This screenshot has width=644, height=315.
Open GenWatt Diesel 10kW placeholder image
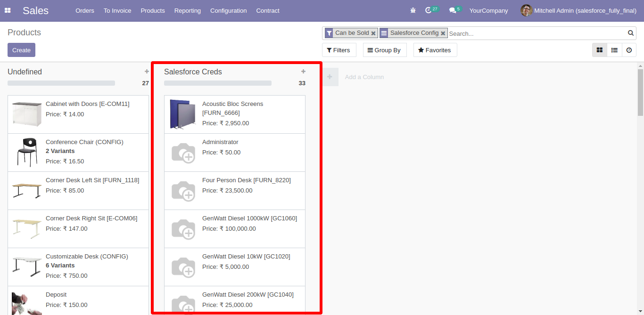(183, 267)
